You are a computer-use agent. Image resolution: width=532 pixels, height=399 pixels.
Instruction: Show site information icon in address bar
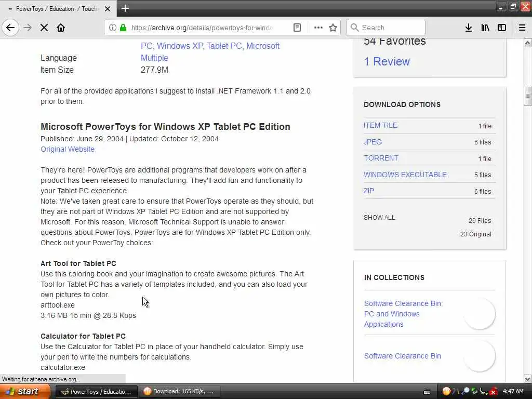pos(112,28)
